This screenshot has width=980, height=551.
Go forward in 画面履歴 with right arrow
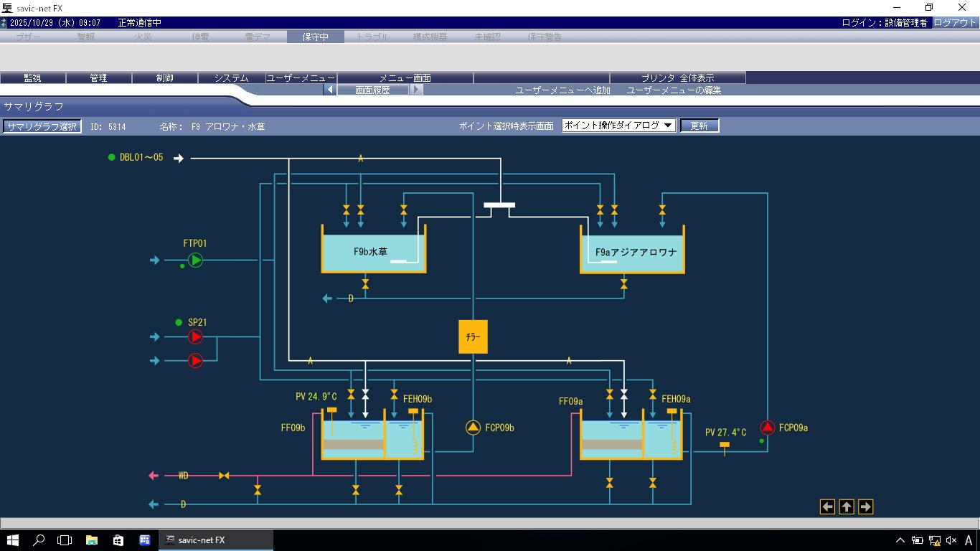point(416,90)
